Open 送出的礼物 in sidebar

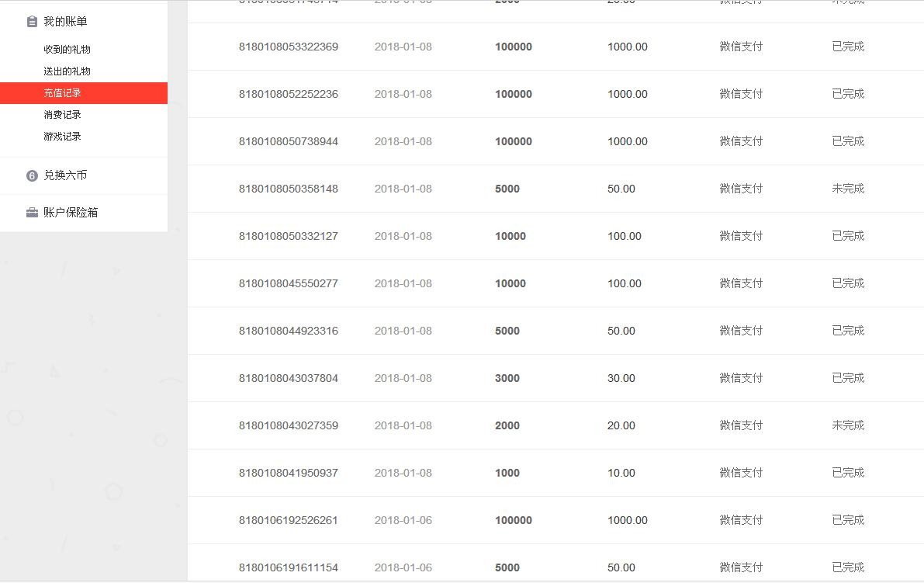[x=67, y=71]
